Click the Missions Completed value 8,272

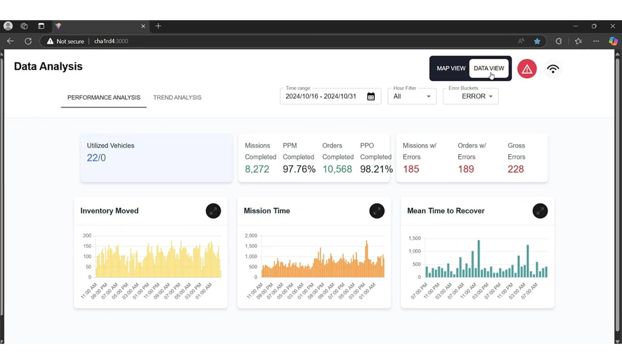[x=257, y=169]
